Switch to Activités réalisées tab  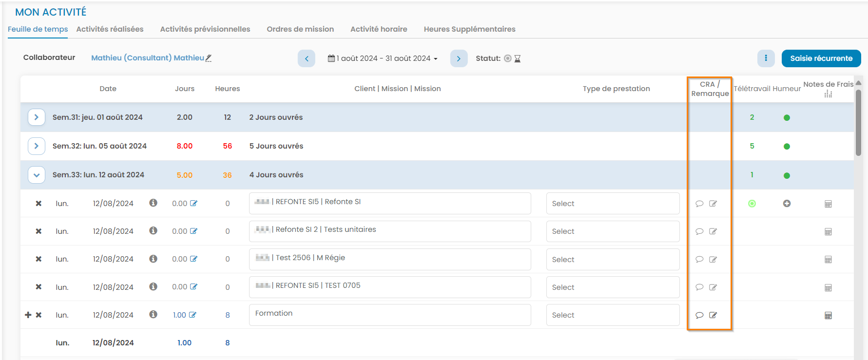click(110, 29)
